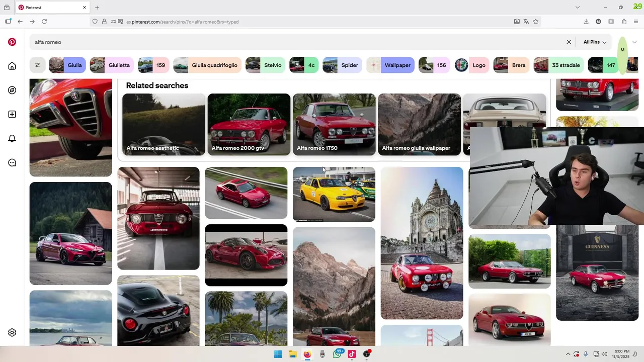Select the Stelvio filter chip

click(266, 65)
